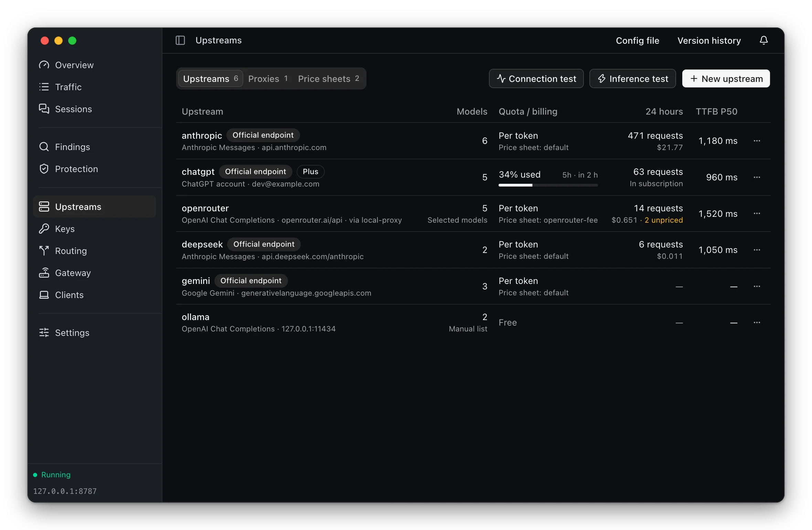Click the Findings search icon
The height and width of the screenshot is (530, 812).
(44, 147)
